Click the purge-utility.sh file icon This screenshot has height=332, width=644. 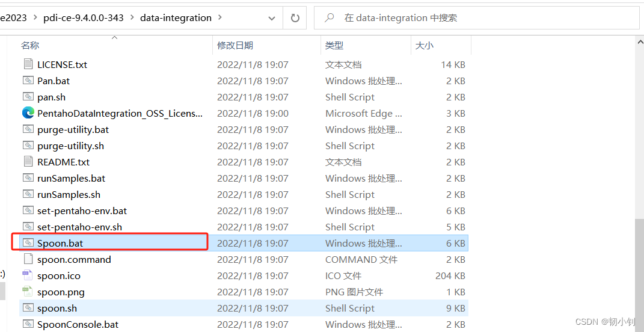pyautogui.click(x=28, y=146)
